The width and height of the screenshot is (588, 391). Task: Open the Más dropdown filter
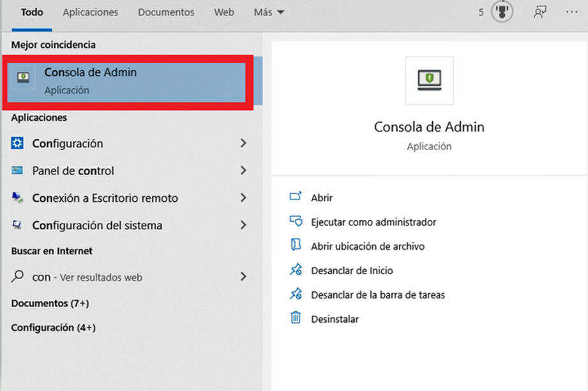click(269, 12)
